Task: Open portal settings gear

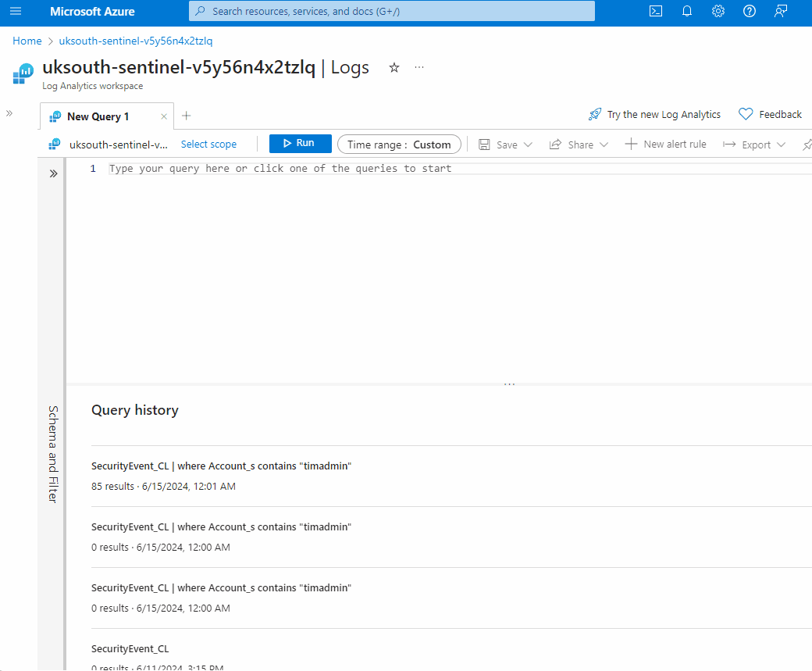Action: click(x=718, y=11)
